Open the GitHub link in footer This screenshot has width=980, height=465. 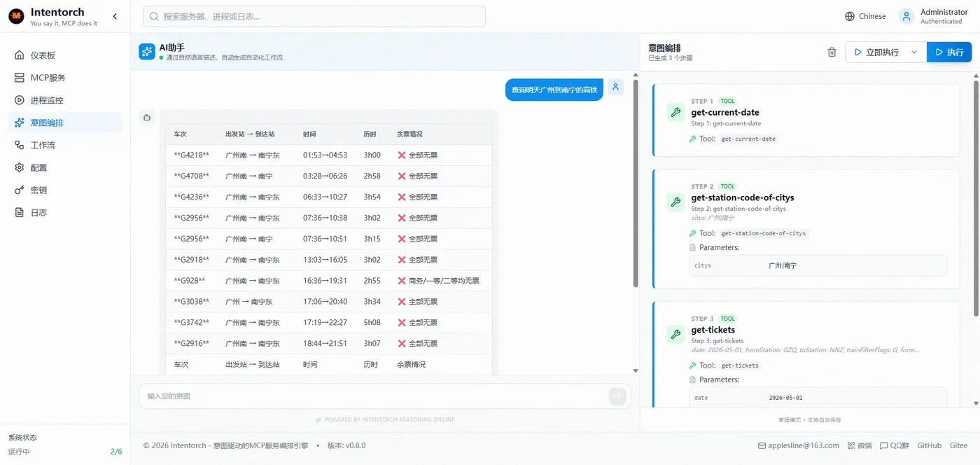[x=929, y=445]
